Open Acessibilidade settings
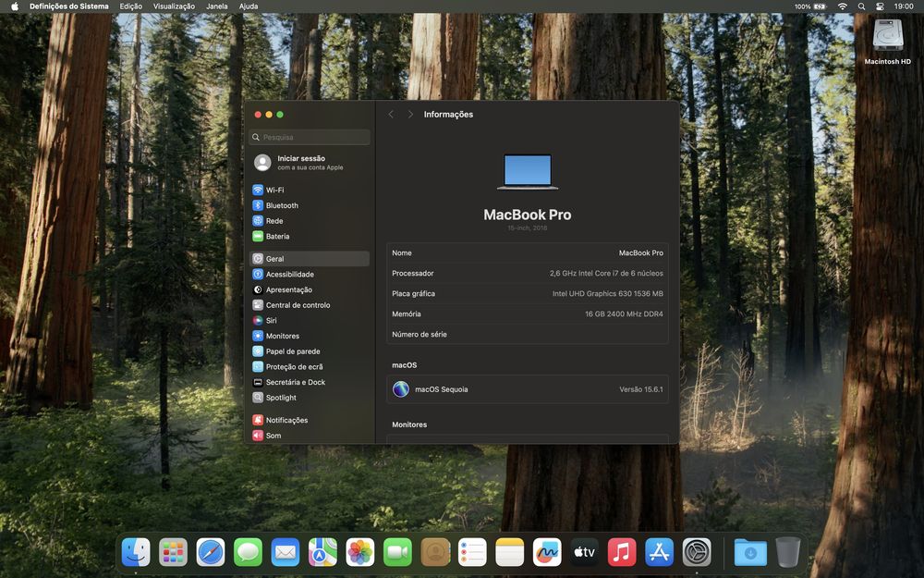Screen dimensions: 924x578 click(310, 275)
